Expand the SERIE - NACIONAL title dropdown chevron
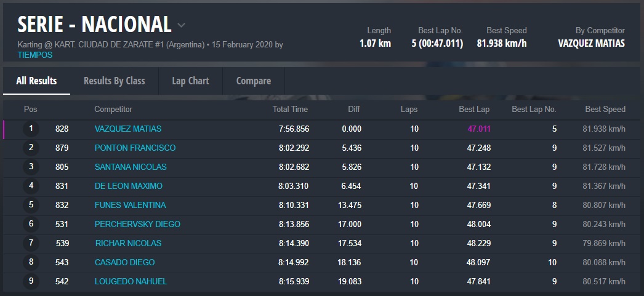Image resolution: width=644 pixels, height=296 pixels. tap(181, 25)
